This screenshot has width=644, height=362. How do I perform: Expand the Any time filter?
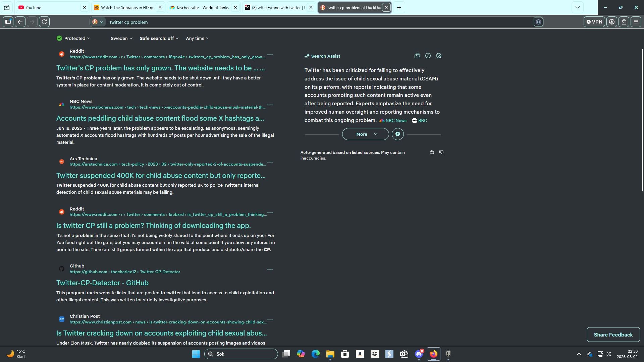coord(198,38)
